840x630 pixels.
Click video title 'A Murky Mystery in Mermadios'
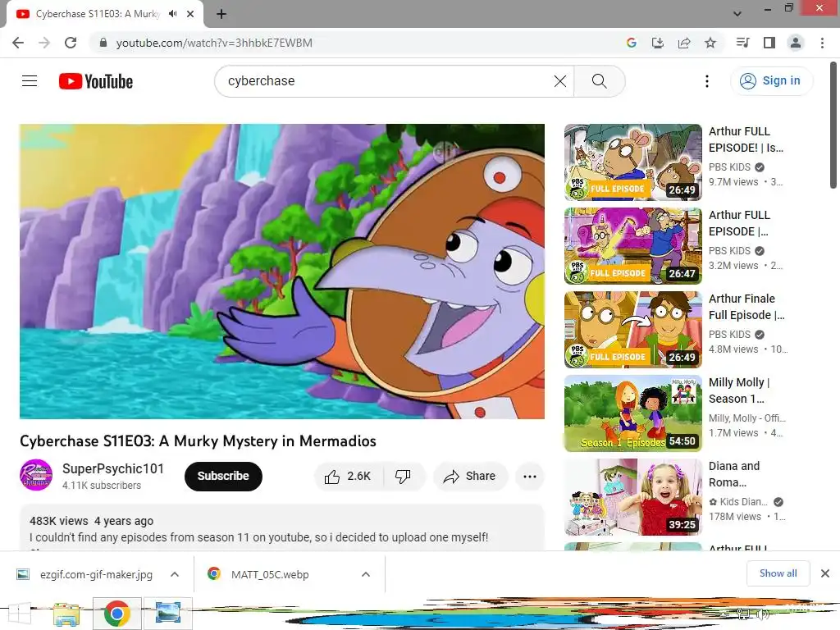(x=267, y=441)
